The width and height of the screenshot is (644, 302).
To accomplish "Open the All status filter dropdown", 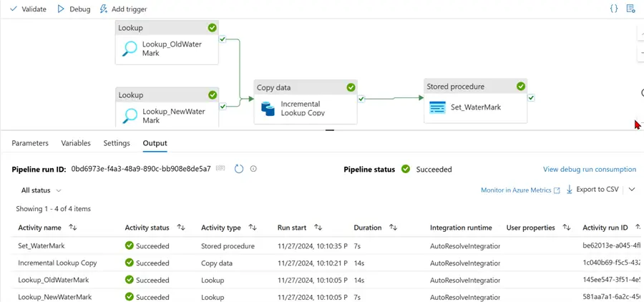I will (x=42, y=190).
